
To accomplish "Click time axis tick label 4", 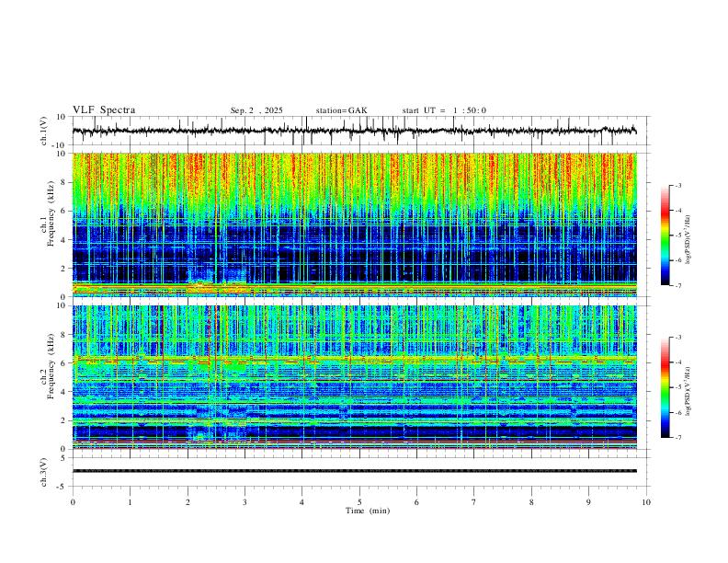I will click(302, 502).
